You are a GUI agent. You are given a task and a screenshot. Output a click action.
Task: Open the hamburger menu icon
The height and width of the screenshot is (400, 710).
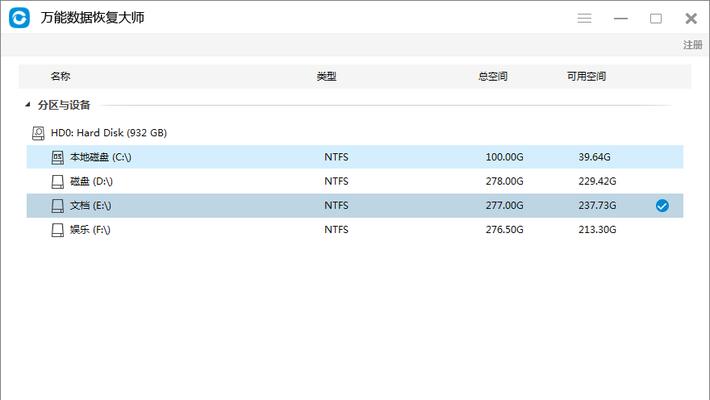pos(584,18)
